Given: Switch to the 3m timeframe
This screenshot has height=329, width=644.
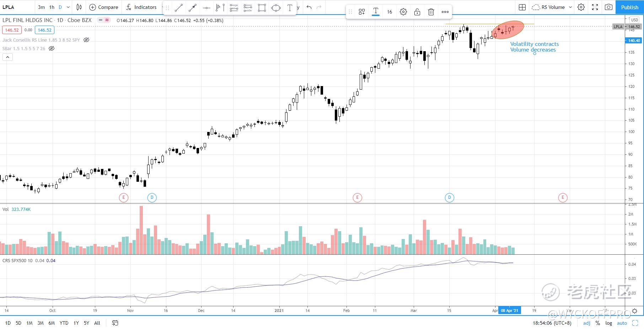Looking at the screenshot, I should pos(41,7).
